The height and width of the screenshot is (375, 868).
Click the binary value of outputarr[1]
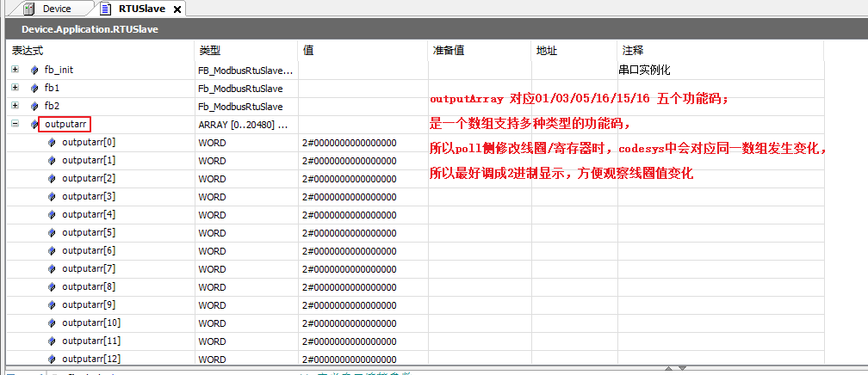point(350,161)
